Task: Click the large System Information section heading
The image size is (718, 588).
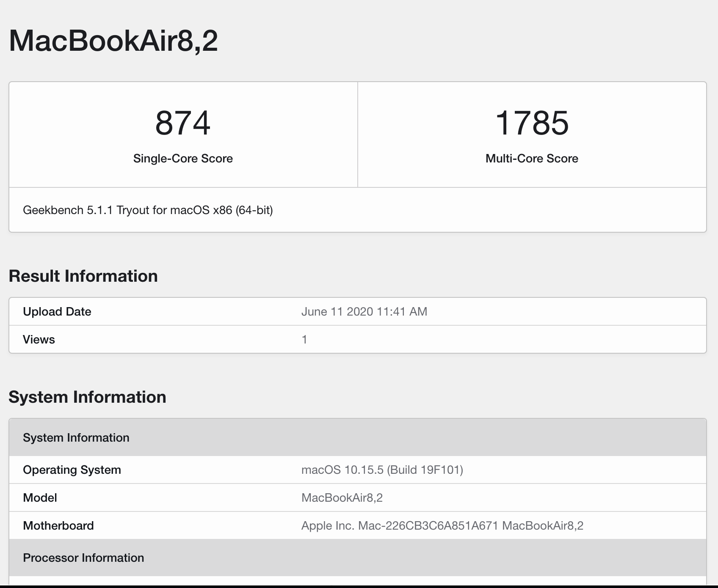Action: (88, 397)
